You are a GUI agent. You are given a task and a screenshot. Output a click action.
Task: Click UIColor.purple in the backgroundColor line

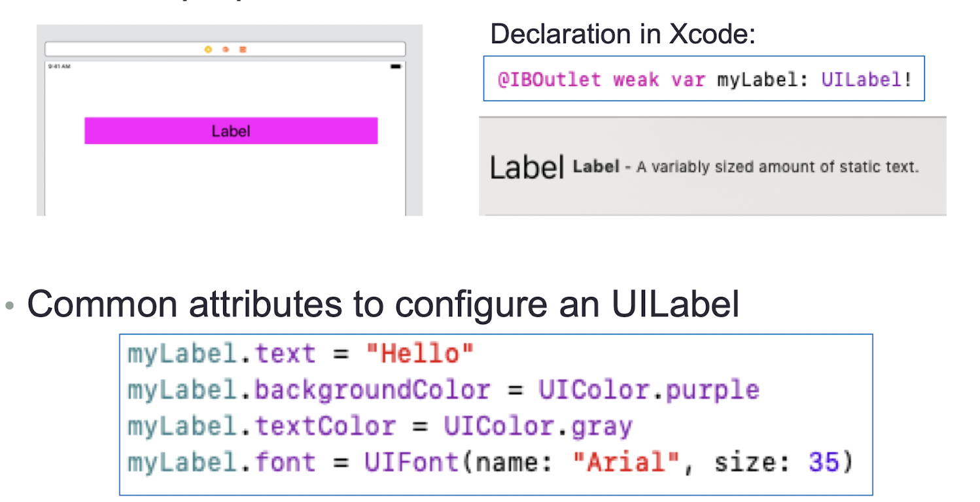[x=649, y=390]
